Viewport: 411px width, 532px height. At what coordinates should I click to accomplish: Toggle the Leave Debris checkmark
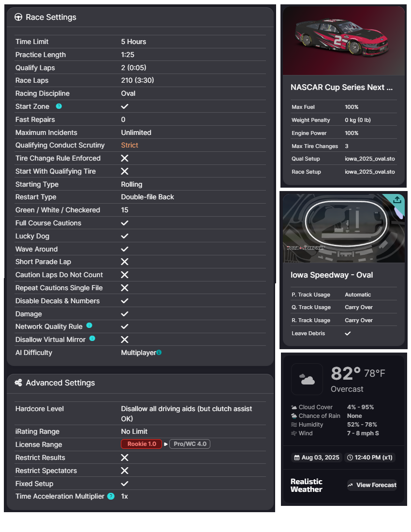point(348,333)
